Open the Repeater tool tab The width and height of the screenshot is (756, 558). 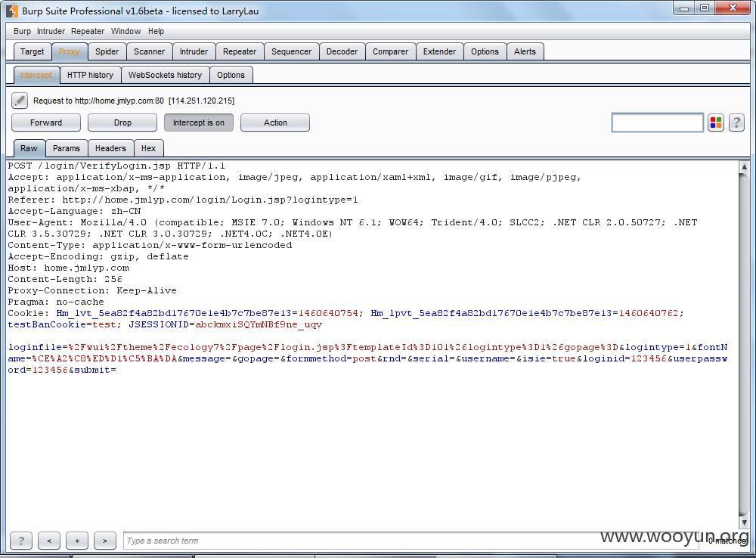click(x=240, y=51)
